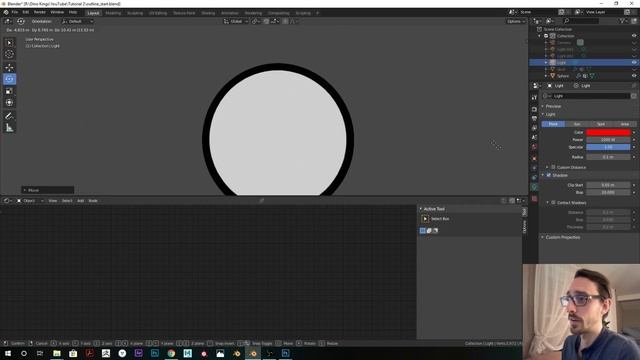
Task: Select the Annotate tool in the viewport toolbar
Action: pyautogui.click(x=9, y=116)
